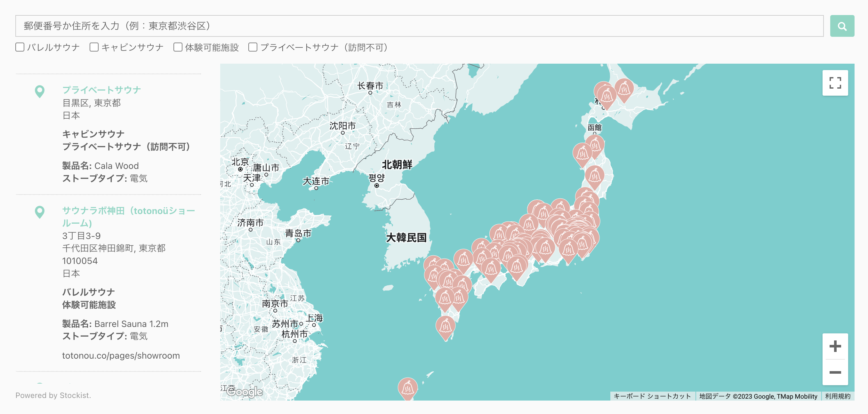Screen dimensions: 868x414
Task: Enable the バレルサウナ filter checkbox
Action: pyautogui.click(x=20, y=47)
